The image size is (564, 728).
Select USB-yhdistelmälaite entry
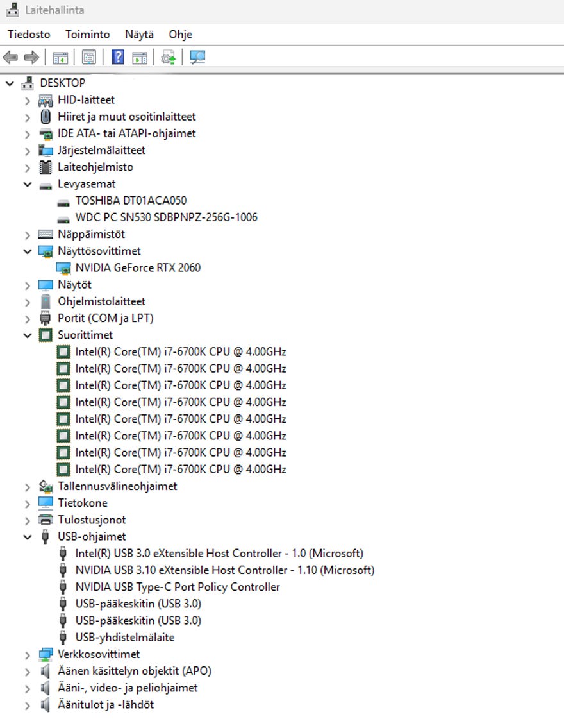[x=125, y=638]
